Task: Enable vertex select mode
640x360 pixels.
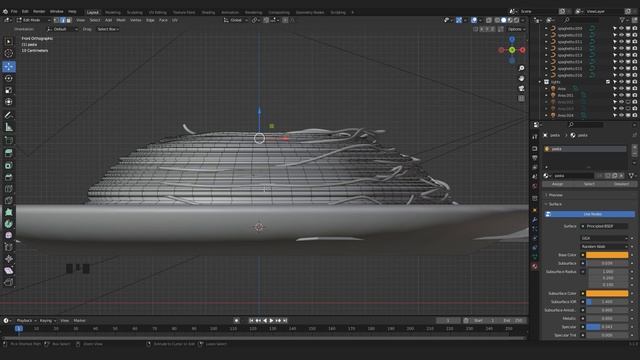Action: tap(56, 20)
